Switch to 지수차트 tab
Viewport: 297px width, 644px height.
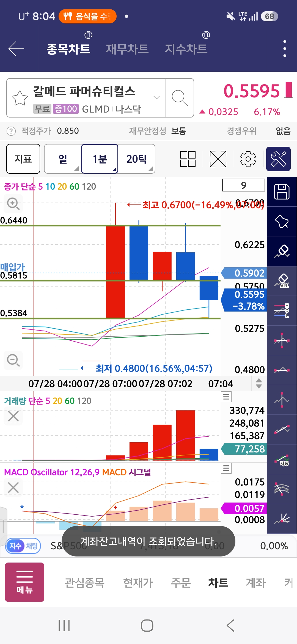(186, 49)
